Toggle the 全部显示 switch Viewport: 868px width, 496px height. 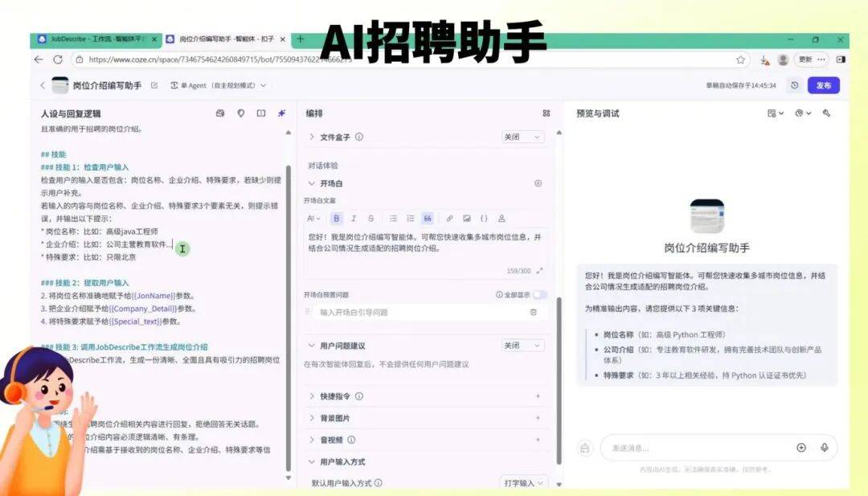pos(538,295)
